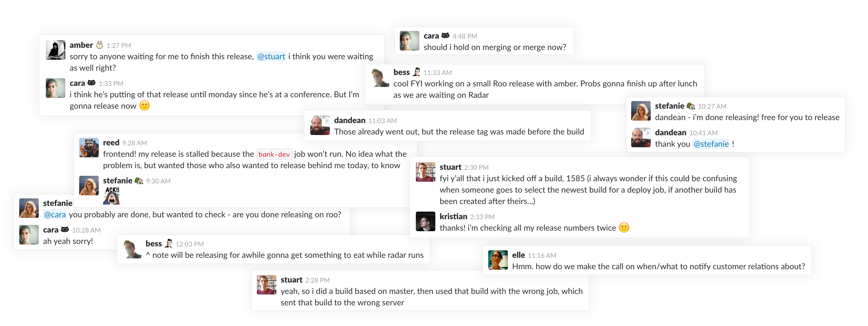Click status emoji beside bess at 11:33 AM
Viewport: 868px width, 326px height.
(x=416, y=72)
